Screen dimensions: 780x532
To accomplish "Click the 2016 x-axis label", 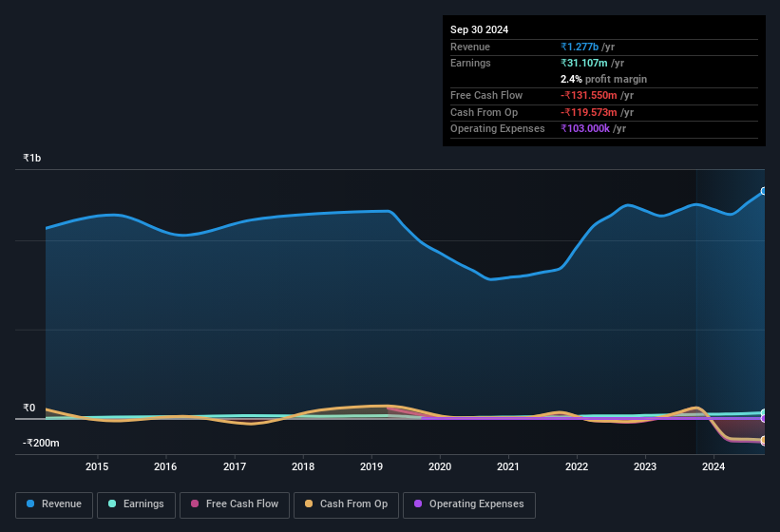I will (x=165, y=466).
